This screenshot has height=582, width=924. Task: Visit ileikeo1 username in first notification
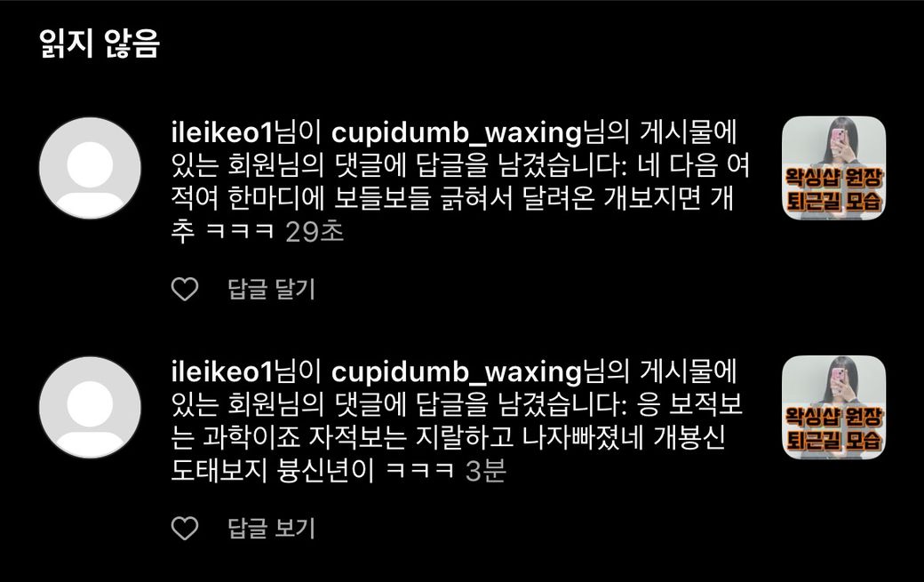point(223,133)
